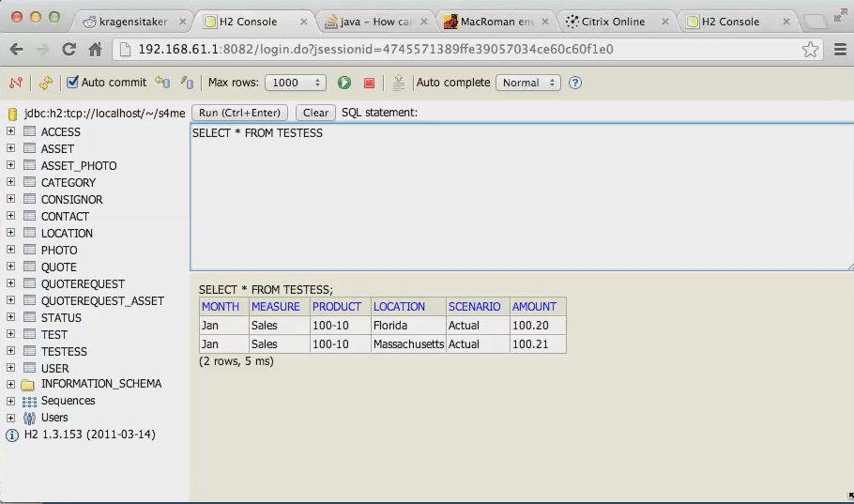Expand the LOCATION table node
Image resolution: width=854 pixels, height=504 pixels.
click(10, 232)
